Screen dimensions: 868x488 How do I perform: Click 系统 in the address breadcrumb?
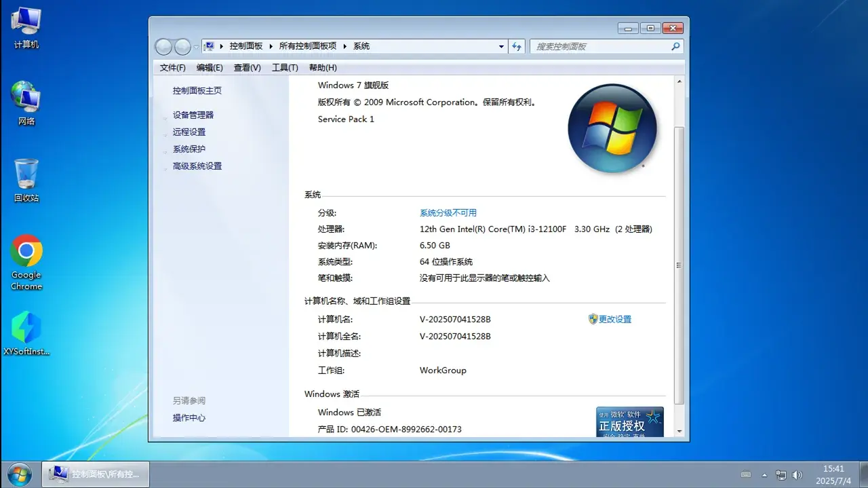click(361, 46)
